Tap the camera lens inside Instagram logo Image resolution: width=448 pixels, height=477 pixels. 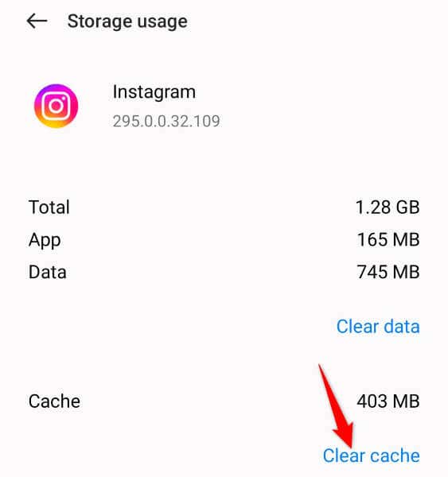point(56,107)
